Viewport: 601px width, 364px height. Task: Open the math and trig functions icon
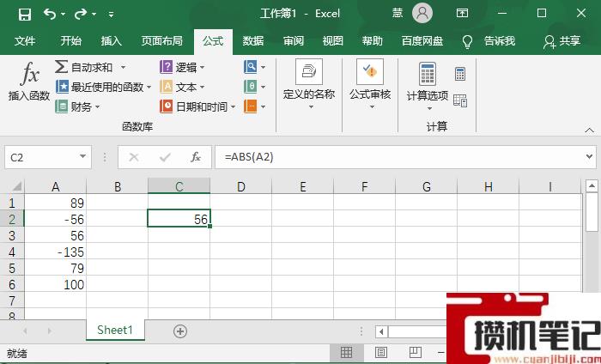click(254, 87)
